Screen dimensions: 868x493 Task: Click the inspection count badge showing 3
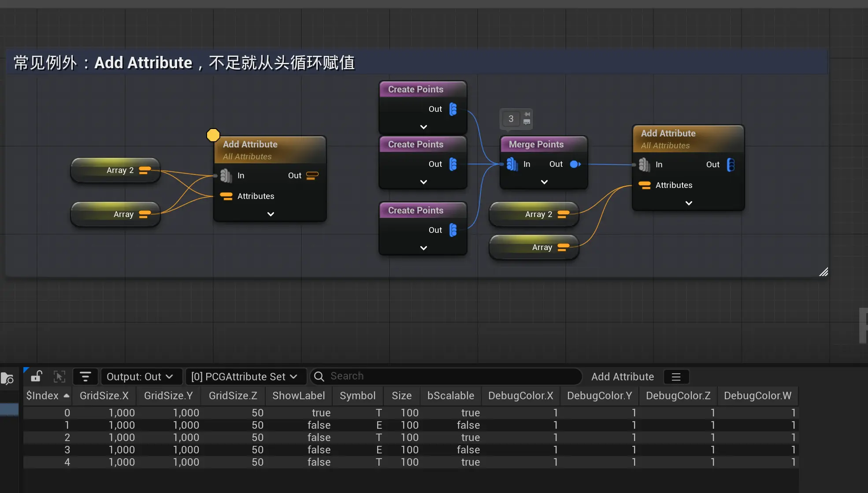click(511, 119)
